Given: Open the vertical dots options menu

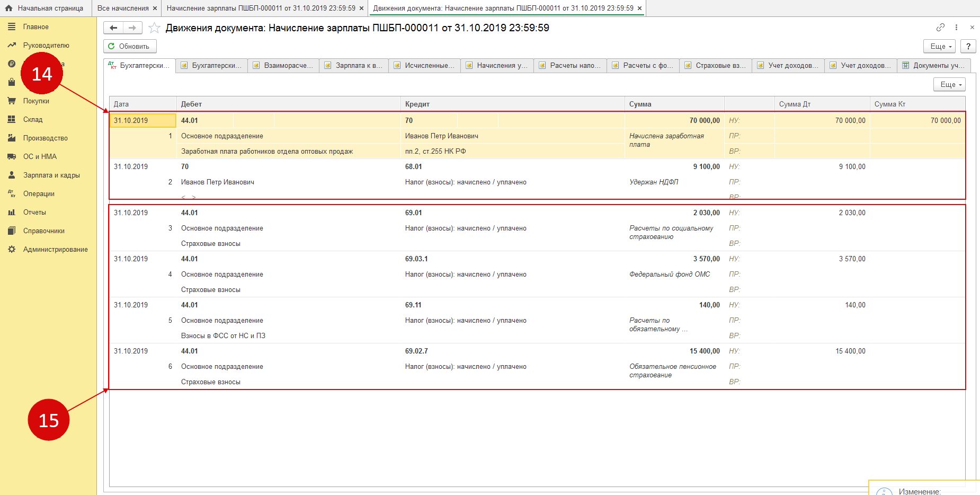Looking at the screenshot, I should [x=956, y=27].
